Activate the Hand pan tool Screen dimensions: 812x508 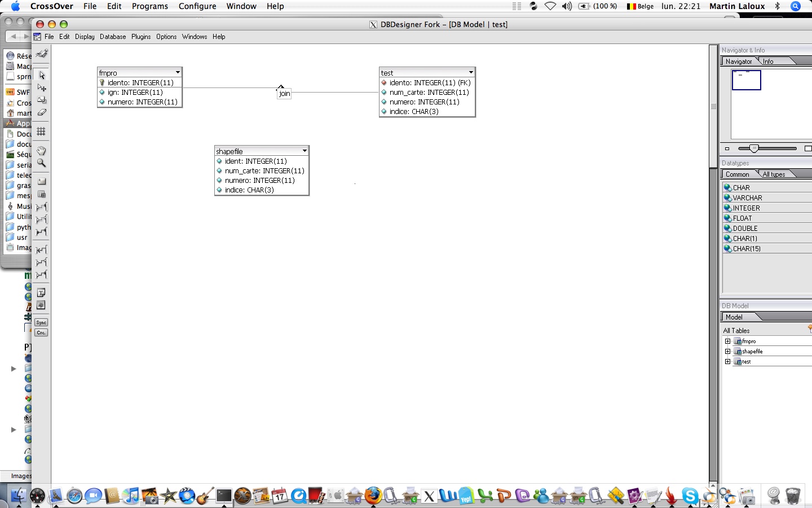coord(41,151)
